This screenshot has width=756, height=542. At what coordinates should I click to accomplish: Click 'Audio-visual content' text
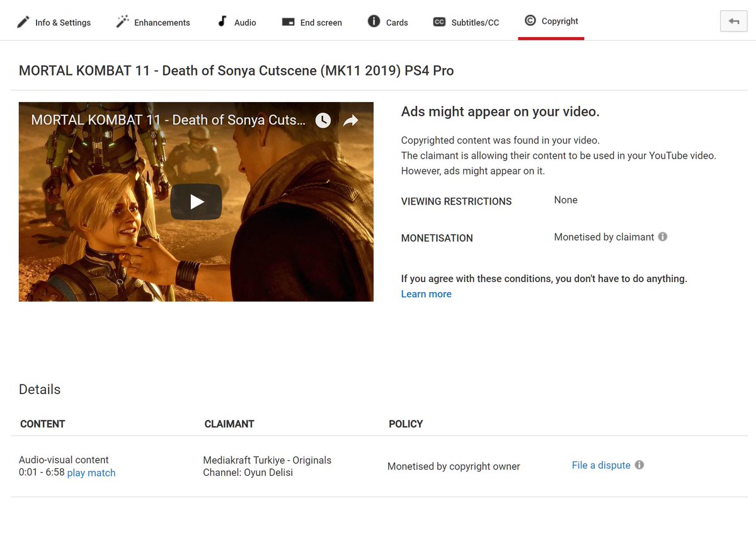pos(64,460)
